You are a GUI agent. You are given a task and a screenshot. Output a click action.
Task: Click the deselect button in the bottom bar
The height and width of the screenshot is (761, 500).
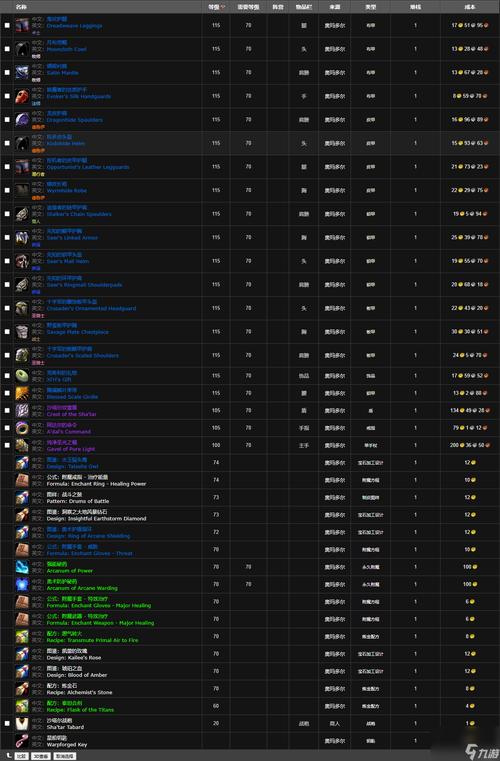click(65, 756)
